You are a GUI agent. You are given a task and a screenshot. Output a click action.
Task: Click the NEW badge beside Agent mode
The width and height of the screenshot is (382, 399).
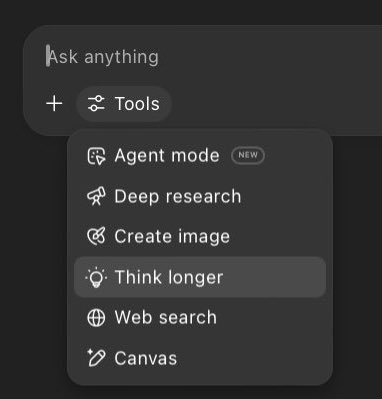(248, 155)
